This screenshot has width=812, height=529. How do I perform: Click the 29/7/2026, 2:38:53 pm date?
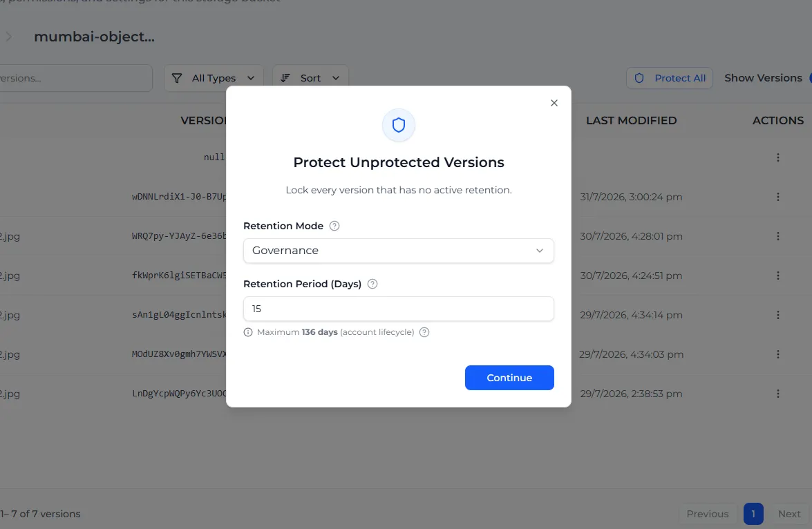(x=631, y=394)
